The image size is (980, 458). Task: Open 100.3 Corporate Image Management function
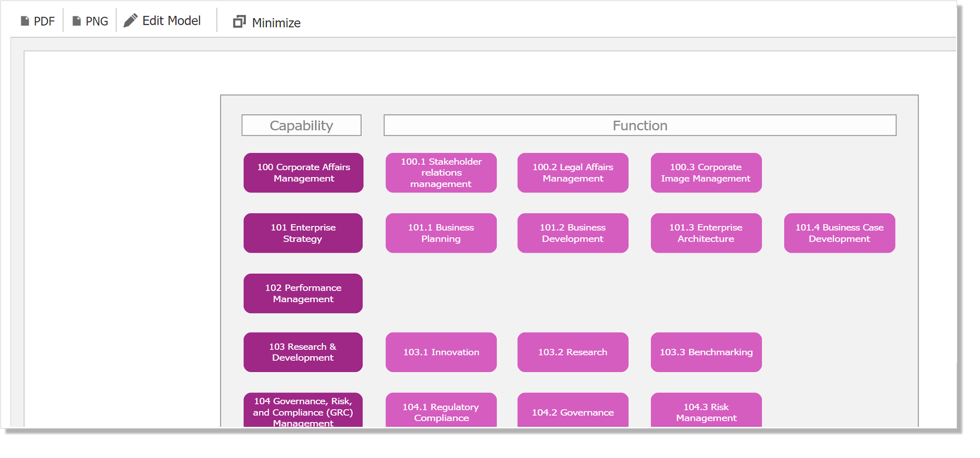pos(706,173)
